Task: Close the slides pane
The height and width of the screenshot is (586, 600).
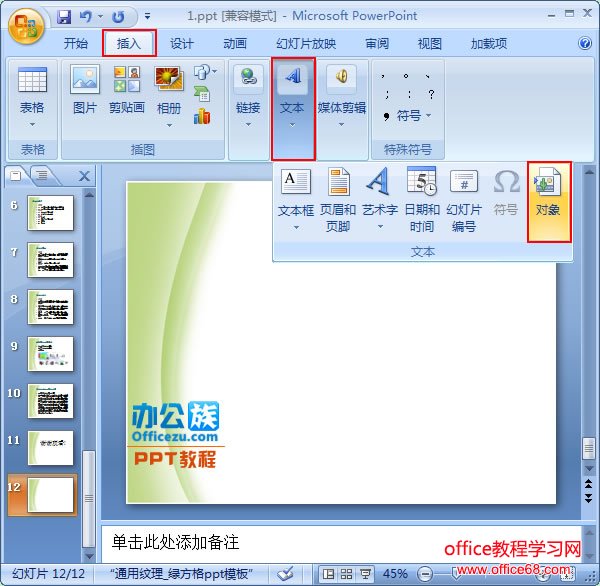Action: (84, 176)
